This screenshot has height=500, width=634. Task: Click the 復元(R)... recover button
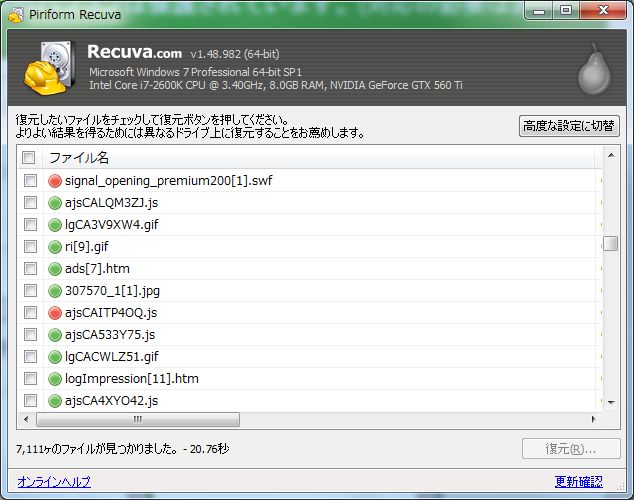point(571,449)
